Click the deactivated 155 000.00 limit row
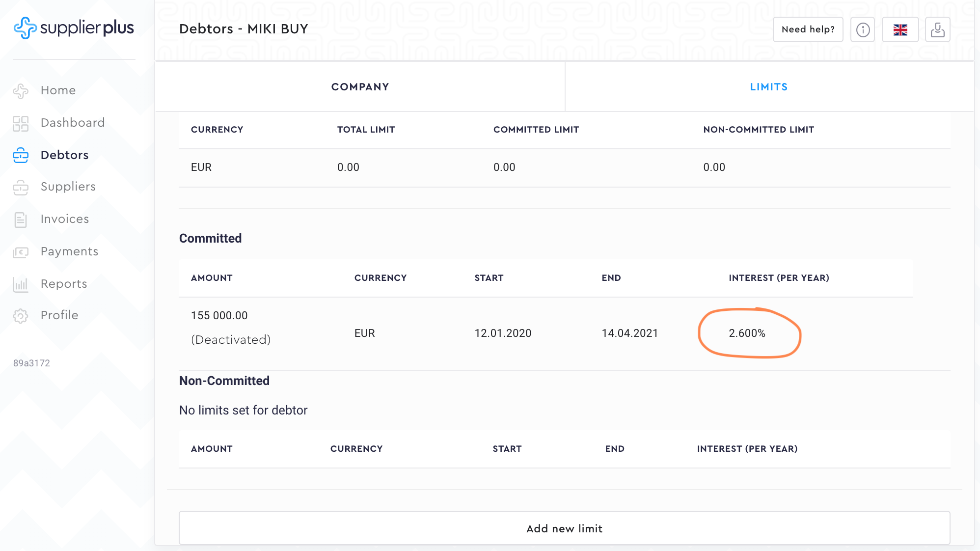 [219, 316]
